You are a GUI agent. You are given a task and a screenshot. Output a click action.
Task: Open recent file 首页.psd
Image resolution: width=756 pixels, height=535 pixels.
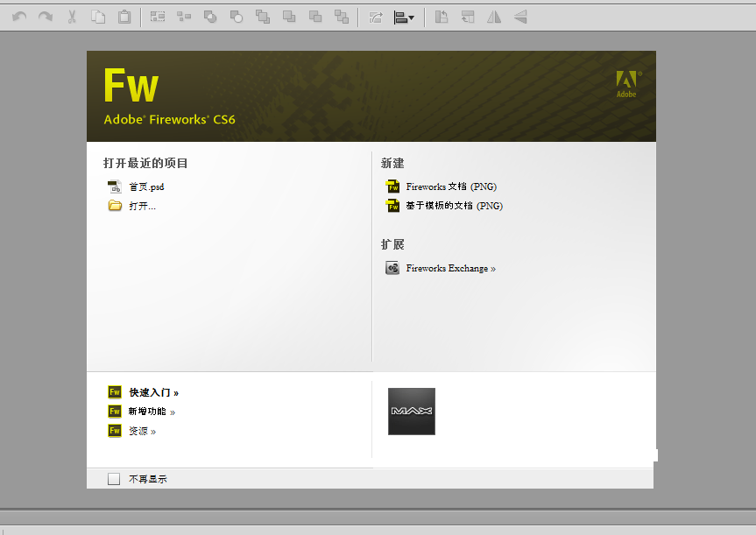point(146,187)
